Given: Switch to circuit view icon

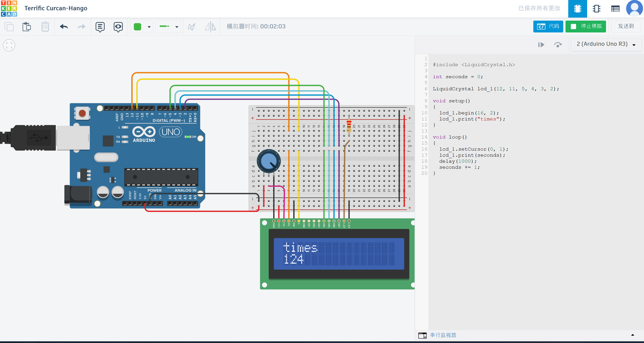Looking at the screenshot, I should (578, 8).
